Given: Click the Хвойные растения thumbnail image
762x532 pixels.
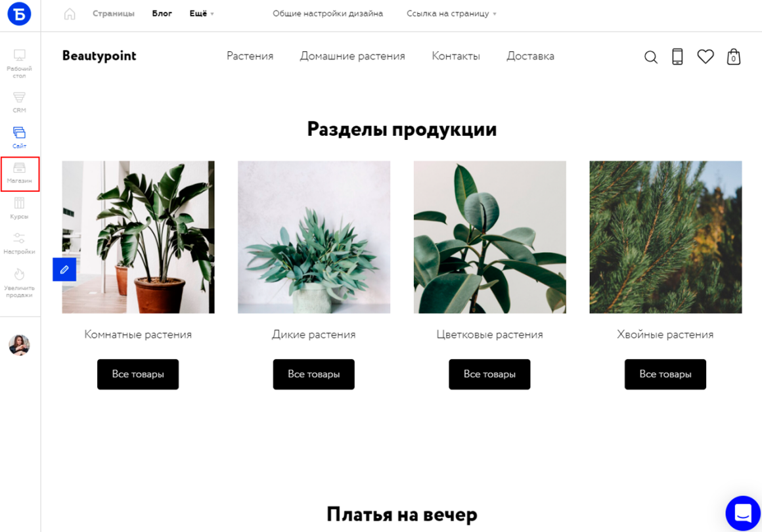Looking at the screenshot, I should [665, 237].
